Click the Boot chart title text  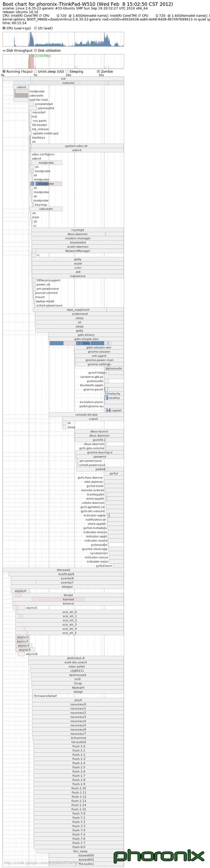87,4
